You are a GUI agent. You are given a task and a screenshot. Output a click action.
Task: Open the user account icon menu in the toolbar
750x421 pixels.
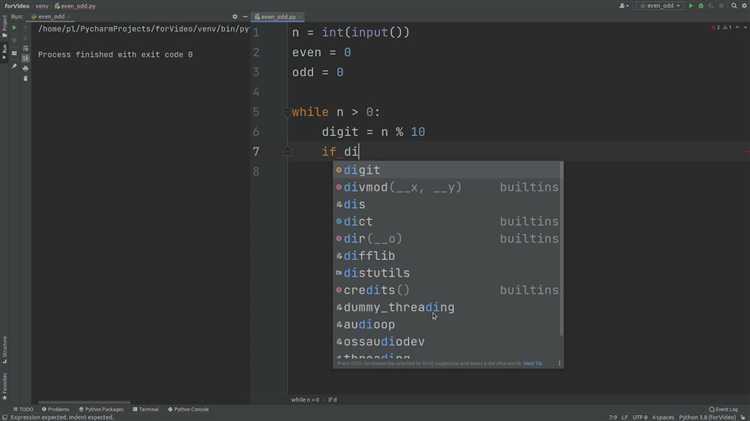(623, 6)
